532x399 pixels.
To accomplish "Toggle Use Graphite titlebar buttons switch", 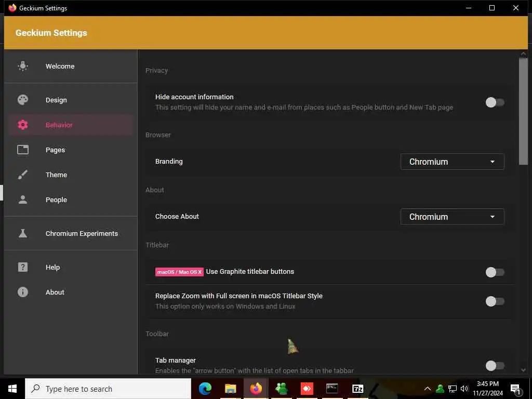I will [495, 272].
